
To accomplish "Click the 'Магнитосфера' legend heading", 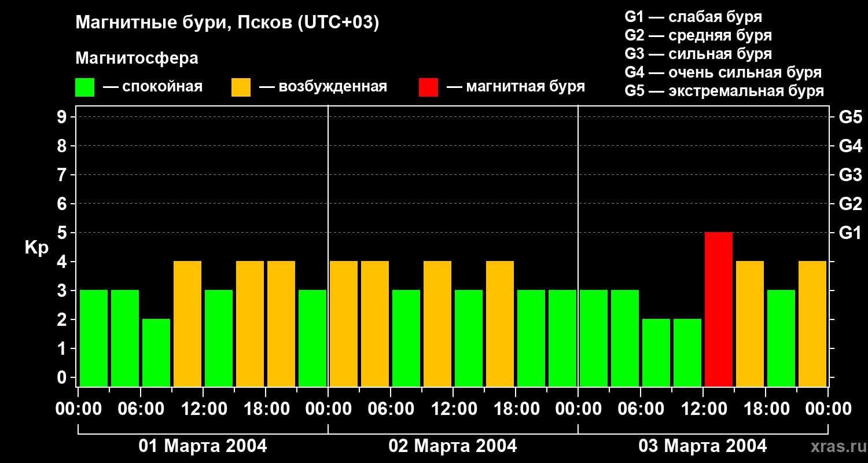I will (137, 58).
